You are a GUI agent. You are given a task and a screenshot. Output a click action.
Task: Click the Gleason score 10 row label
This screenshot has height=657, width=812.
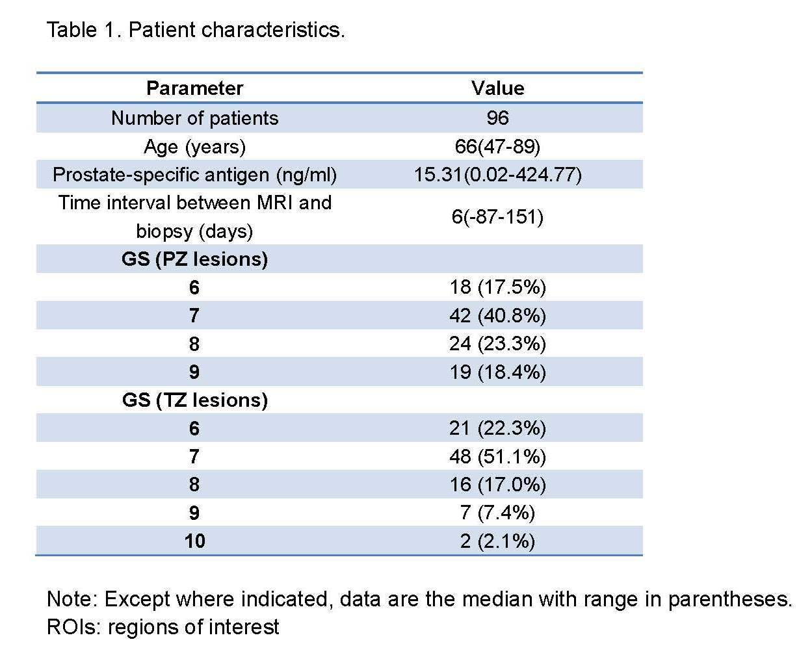pyautogui.click(x=194, y=541)
